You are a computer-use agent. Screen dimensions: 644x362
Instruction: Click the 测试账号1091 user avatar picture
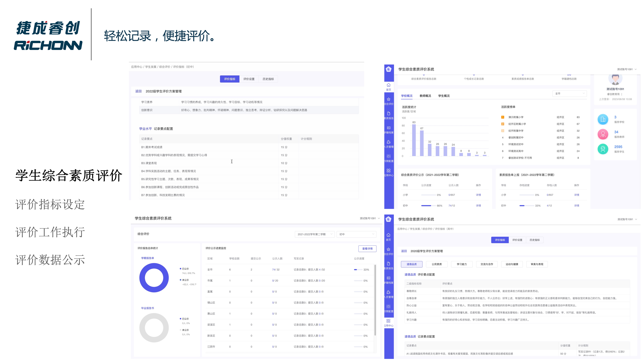(615, 80)
